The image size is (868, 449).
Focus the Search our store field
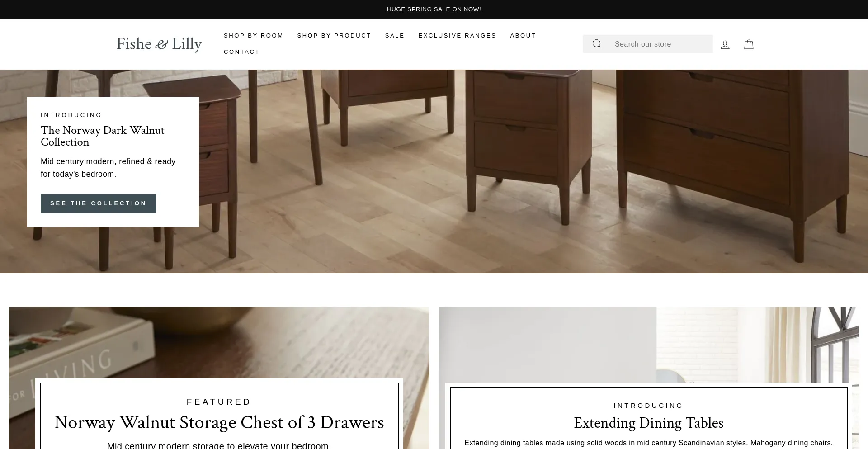661,44
